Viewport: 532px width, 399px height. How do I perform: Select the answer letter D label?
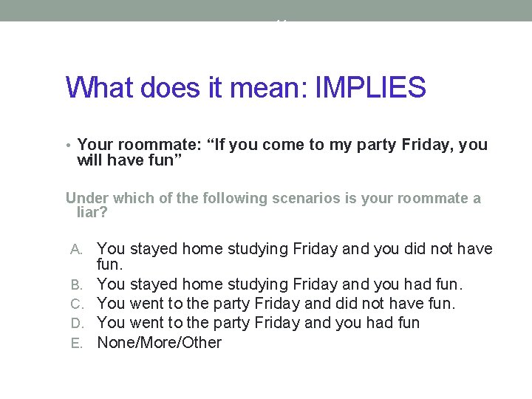pyautogui.click(x=78, y=324)
